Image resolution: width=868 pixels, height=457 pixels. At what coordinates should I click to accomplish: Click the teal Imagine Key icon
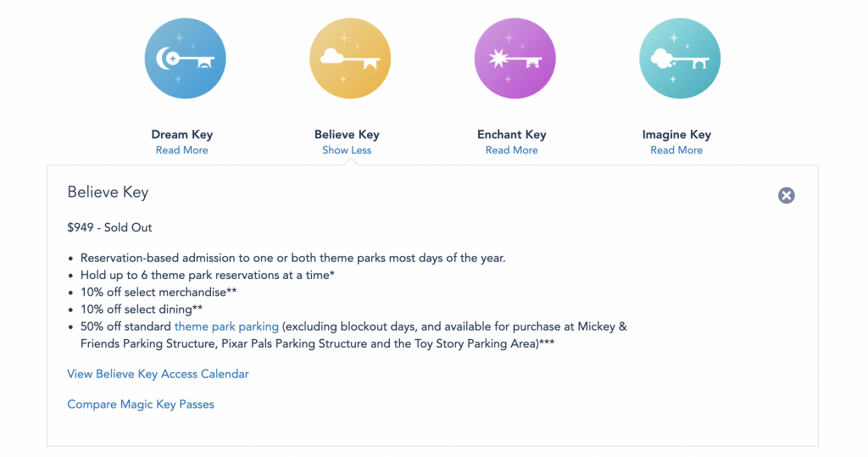click(680, 59)
